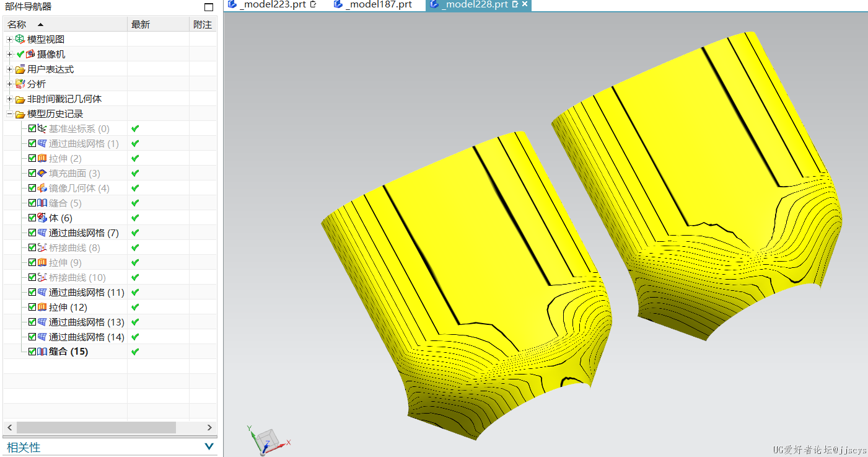Close the _model228.prt tab
The width and height of the screenshot is (868, 457).
[525, 4]
